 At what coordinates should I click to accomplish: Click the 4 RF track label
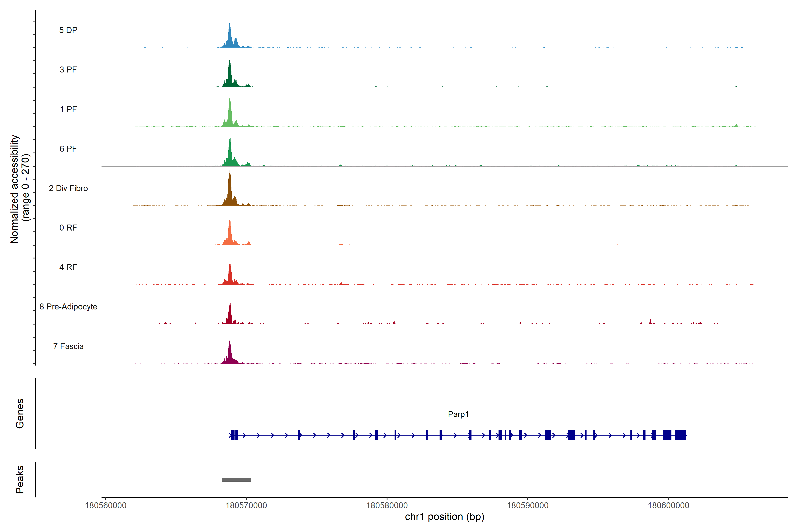coord(68,267)
